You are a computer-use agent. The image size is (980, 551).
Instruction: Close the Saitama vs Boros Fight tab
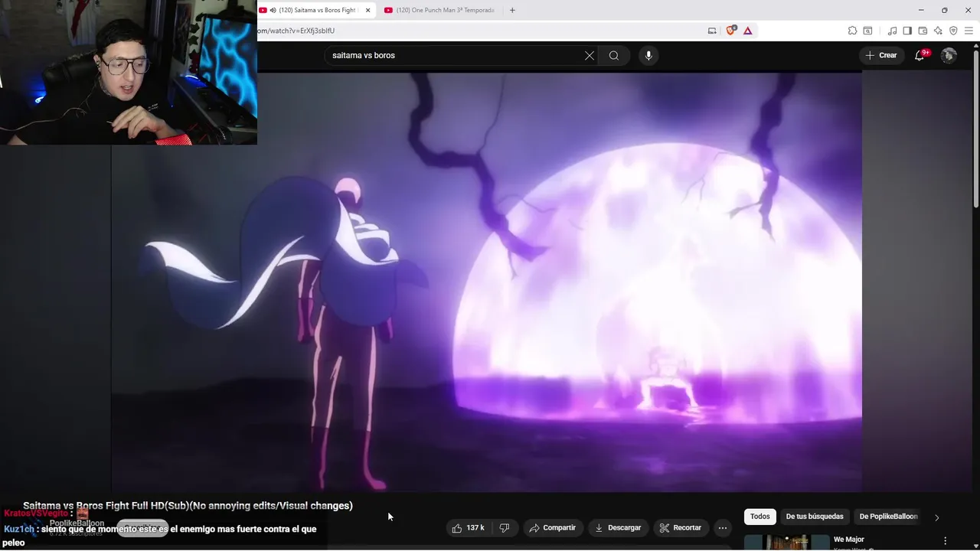coord(367,10)
